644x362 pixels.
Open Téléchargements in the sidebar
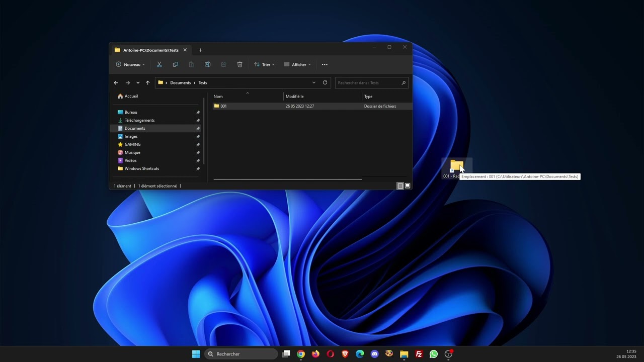(x=140, y=120)
